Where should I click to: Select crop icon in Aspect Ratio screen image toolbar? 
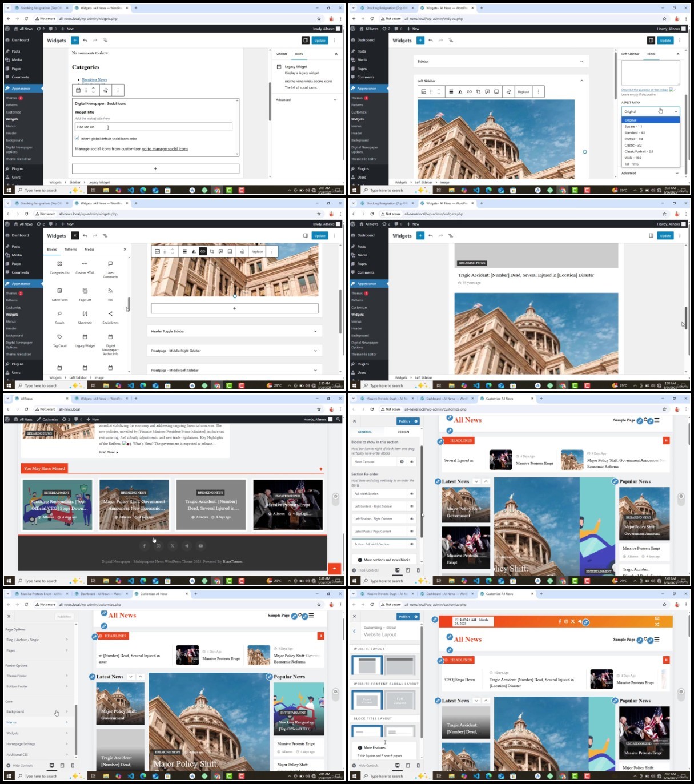(x=478, y=91)
